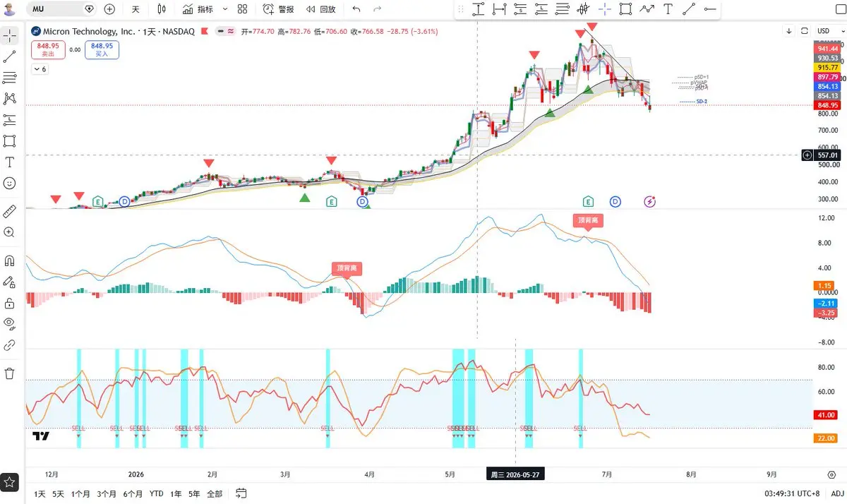Select the Horizontal Ray tool in floating toolbar
Image resolution: width=847 pixels, height=504 pixels.
[x=709, y=9]
